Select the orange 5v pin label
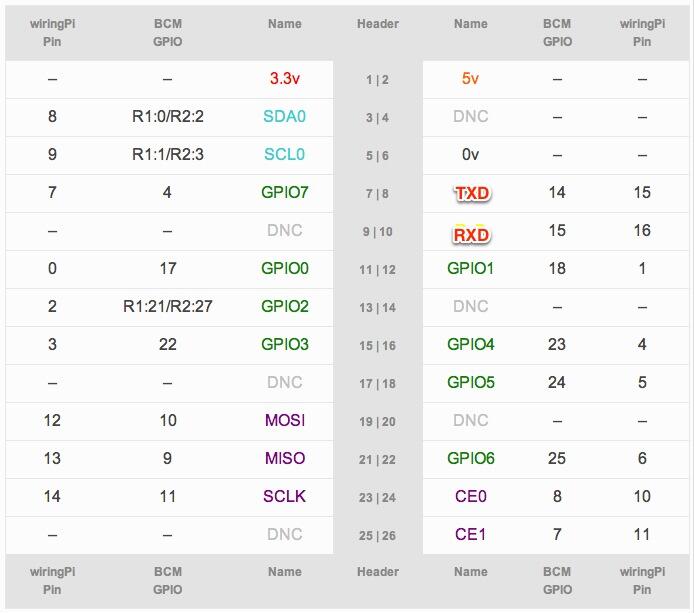This screenshot has height=613, width=694. [x=470, y=79]
